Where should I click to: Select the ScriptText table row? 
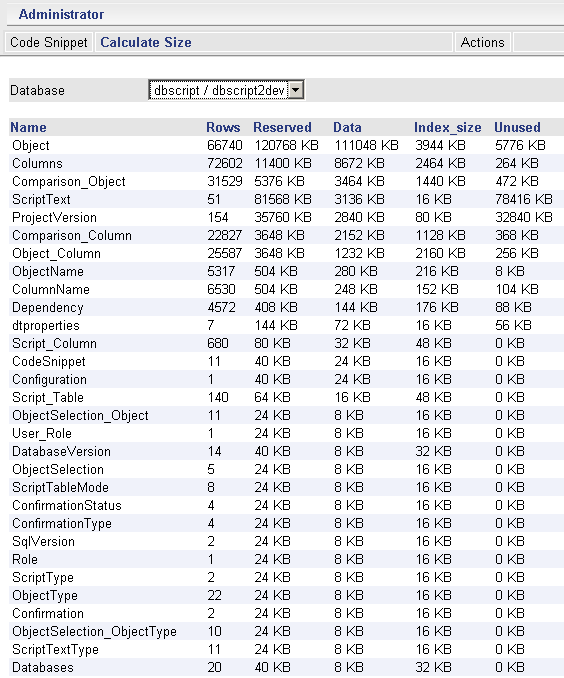click(x=286, y=199)
